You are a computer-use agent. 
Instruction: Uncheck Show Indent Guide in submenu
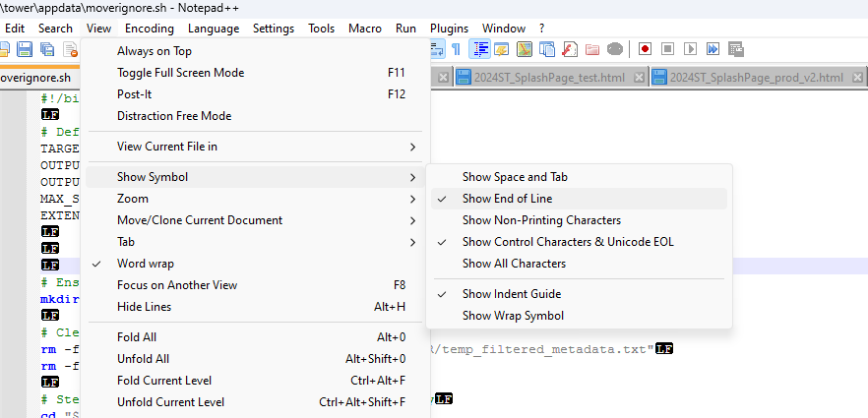point(579,294)
